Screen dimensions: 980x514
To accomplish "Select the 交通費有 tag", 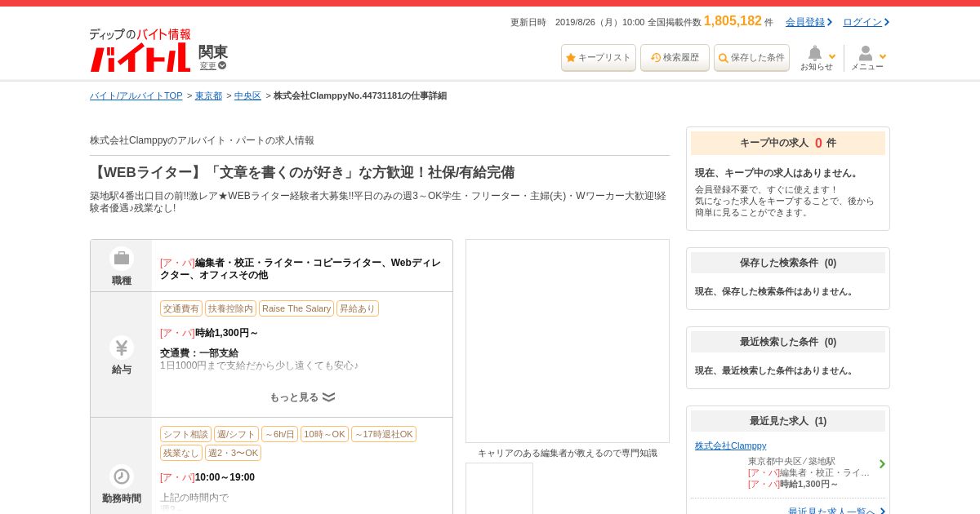I will [x=181, y=308].
